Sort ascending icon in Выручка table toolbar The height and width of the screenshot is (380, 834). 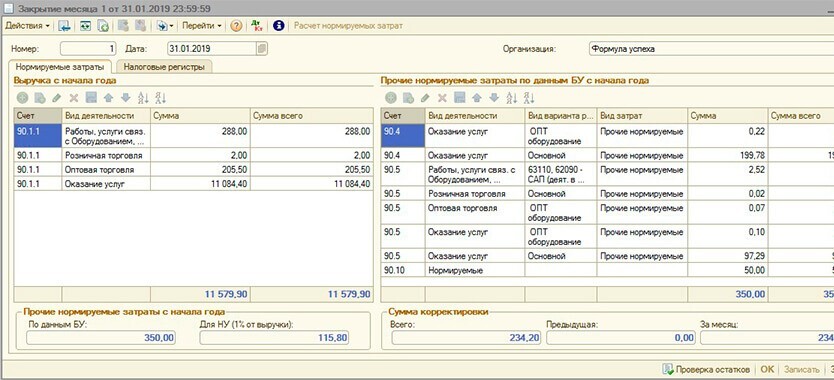[x=144, y=98]
